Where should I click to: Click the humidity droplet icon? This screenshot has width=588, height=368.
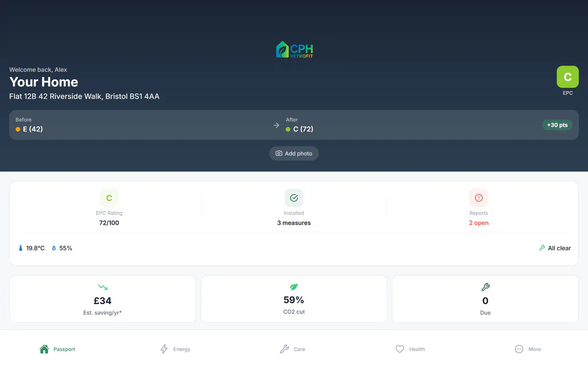coord(54,248)
